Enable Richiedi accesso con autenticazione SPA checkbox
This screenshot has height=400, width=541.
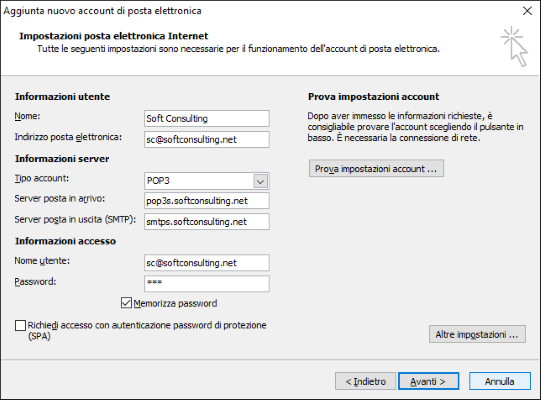(x=20, y=325)
